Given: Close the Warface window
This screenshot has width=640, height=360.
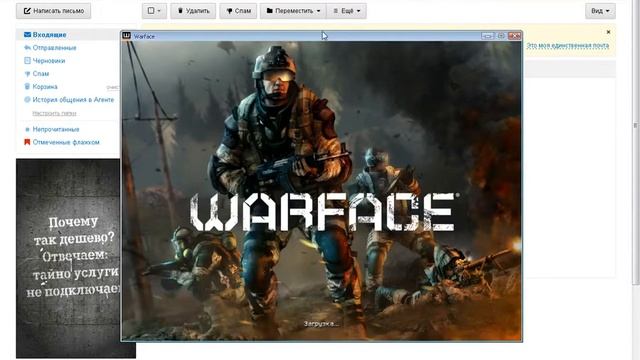Looking at the screenshot, I should coord(514,36).
